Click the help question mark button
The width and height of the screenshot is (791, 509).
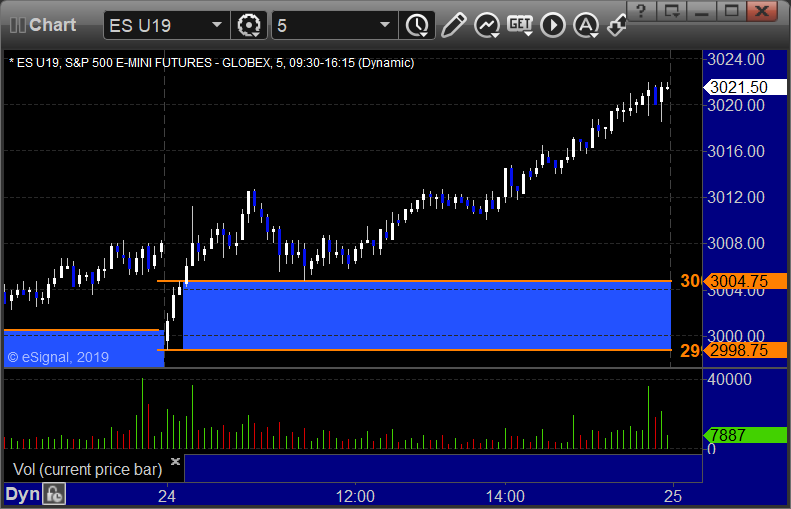point(641,10)
